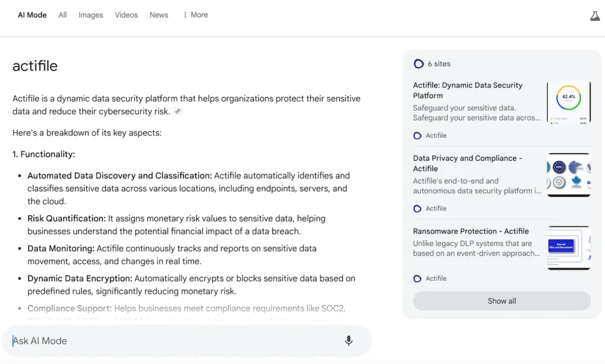605x364 pixels.
Task: Click the source link icon after cybersecurity risk
Action: point(177,111)
